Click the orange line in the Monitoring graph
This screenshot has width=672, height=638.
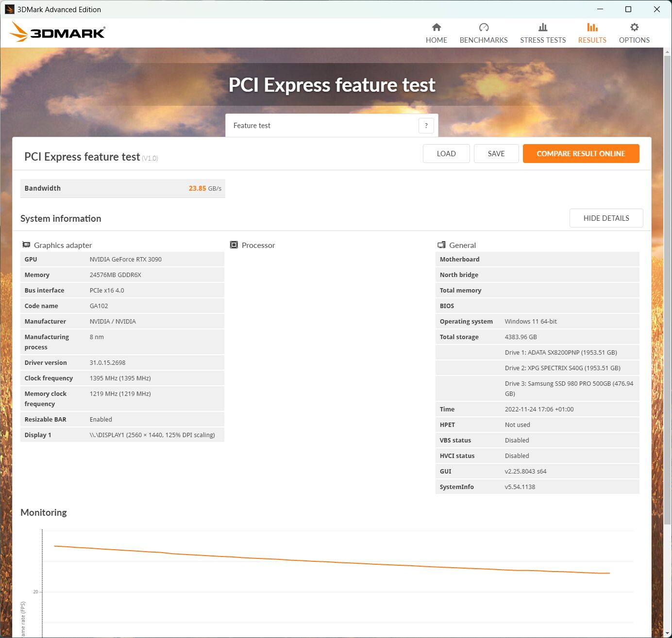(332, 562)
